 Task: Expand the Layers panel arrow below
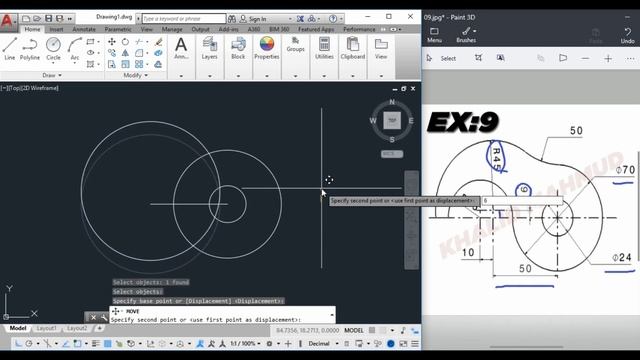click(x=209, y=76)
